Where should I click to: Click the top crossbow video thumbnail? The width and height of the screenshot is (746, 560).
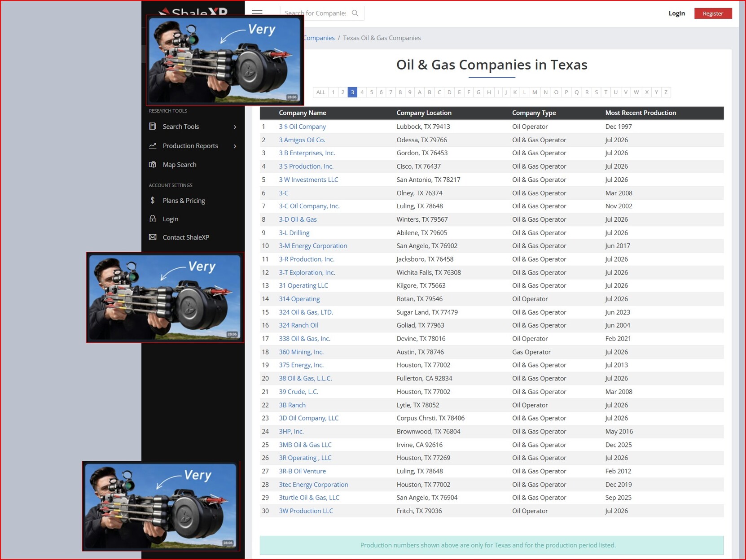225,60
